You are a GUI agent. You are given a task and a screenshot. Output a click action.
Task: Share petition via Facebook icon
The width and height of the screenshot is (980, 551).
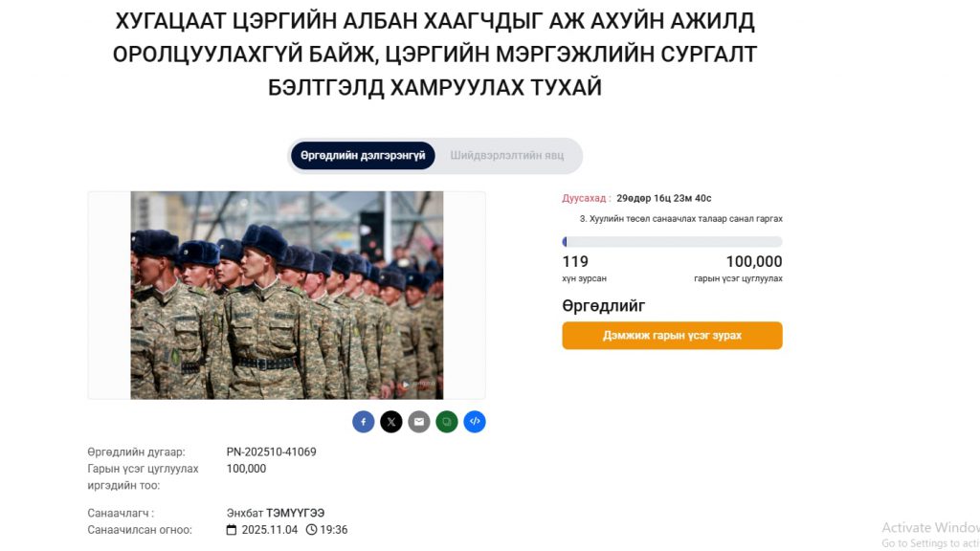coord(363,422)
